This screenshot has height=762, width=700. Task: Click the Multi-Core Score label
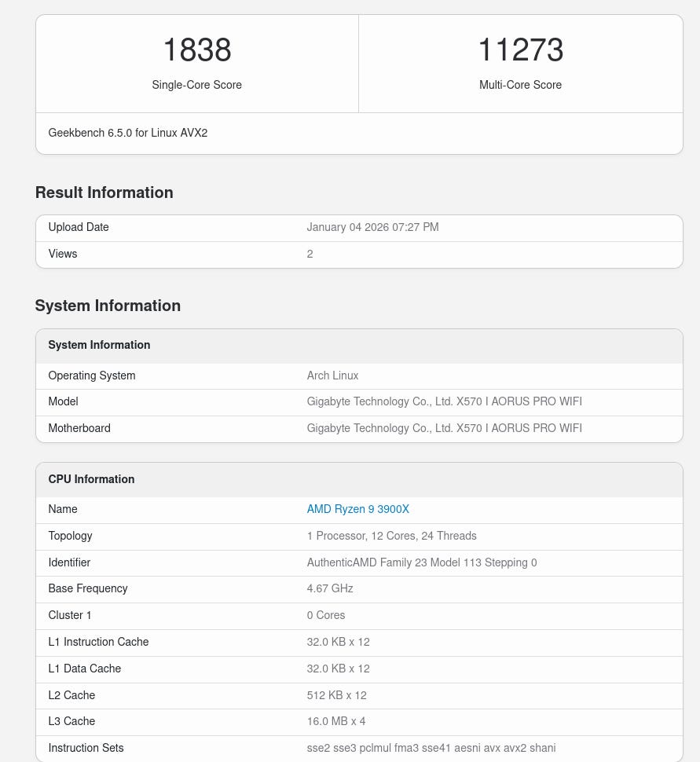pyautogui.click(x=521, y=85)
